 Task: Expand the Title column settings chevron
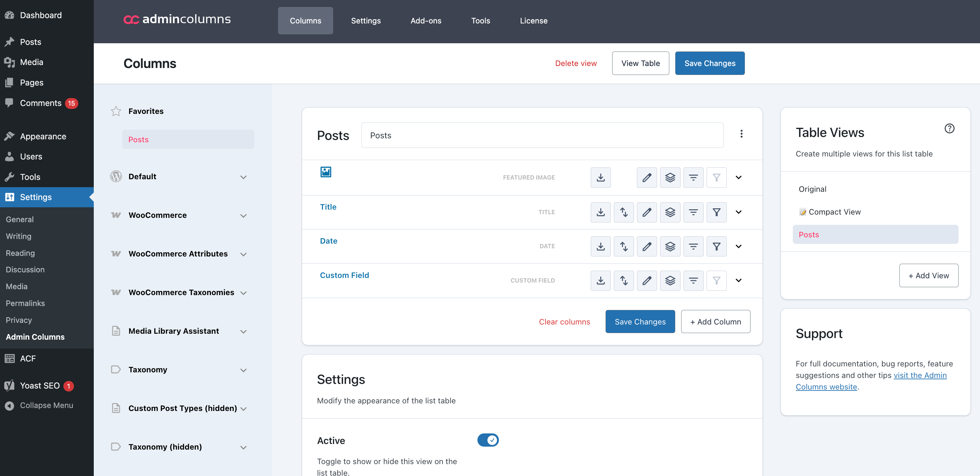click(x=738, y=212)
